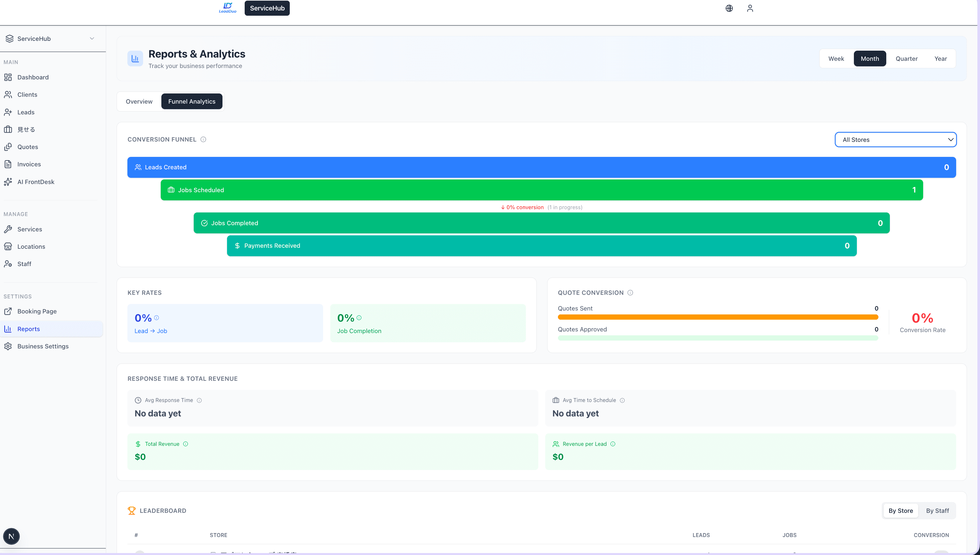Select the Quarter period option
980x555 pixels.
point(906,58)
